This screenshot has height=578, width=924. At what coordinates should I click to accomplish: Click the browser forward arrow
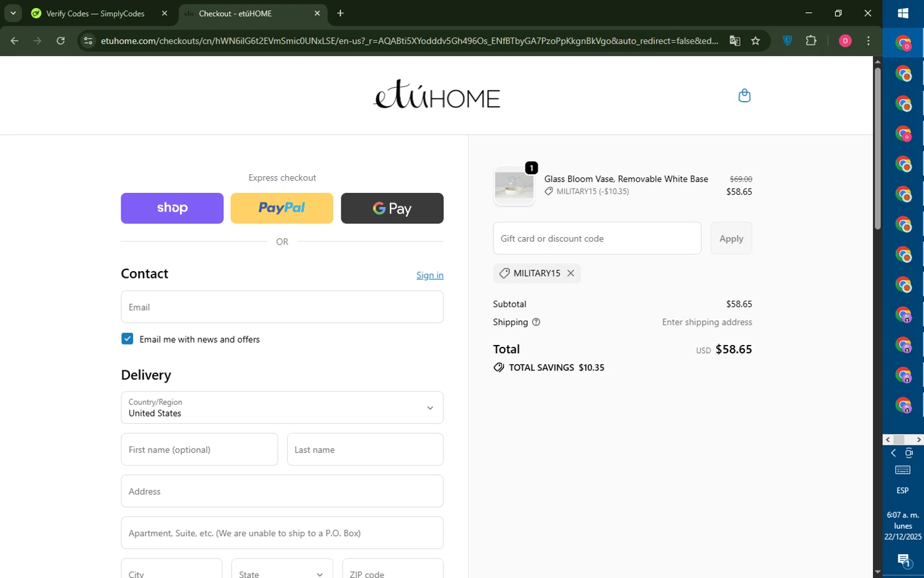click(38, 41)
